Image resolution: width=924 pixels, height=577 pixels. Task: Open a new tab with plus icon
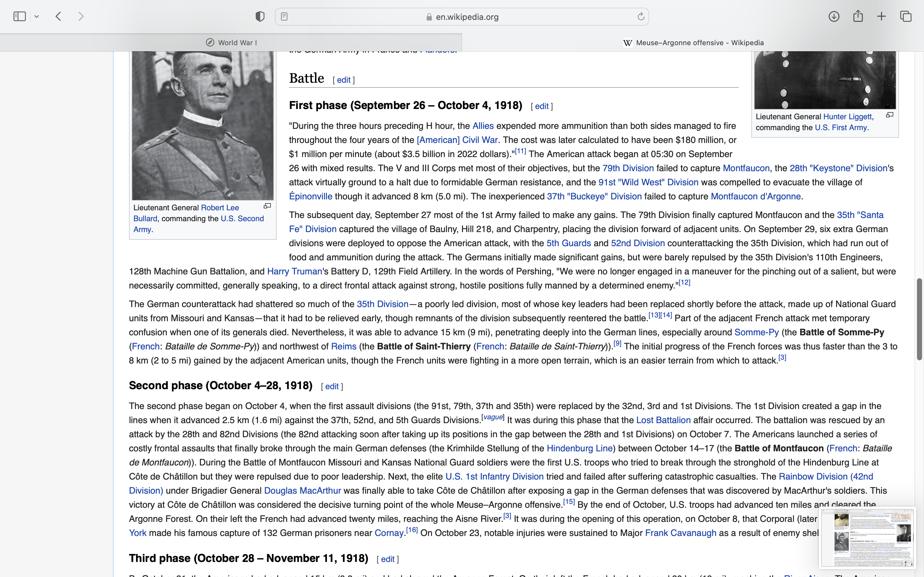tap(881, 16)
